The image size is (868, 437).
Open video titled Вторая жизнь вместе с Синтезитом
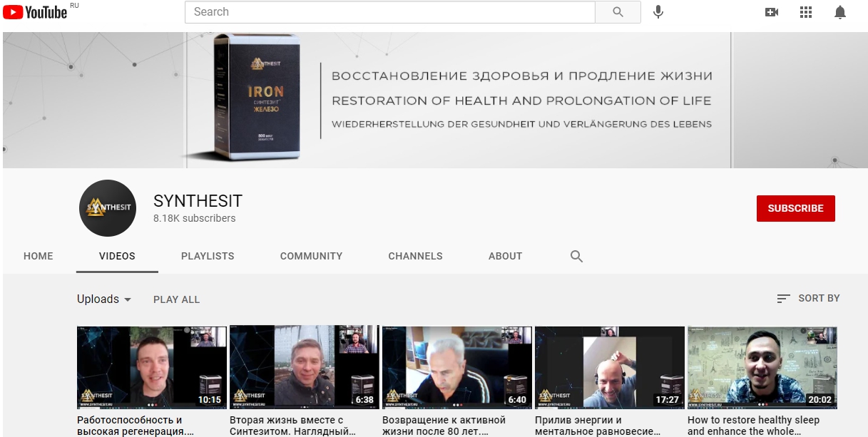(292, 426)
